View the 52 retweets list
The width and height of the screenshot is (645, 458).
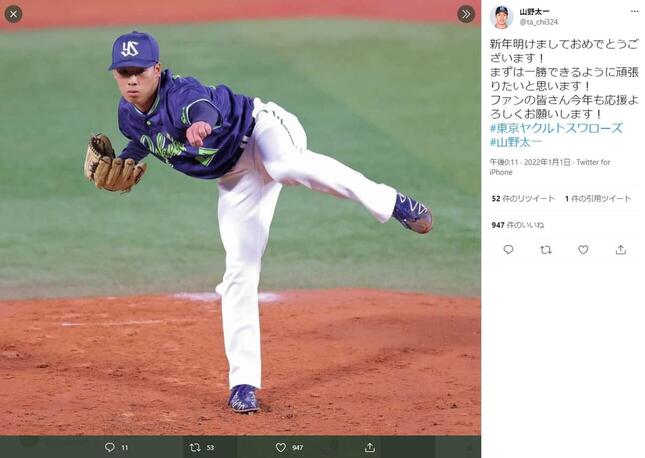click(x=523, y=199)
